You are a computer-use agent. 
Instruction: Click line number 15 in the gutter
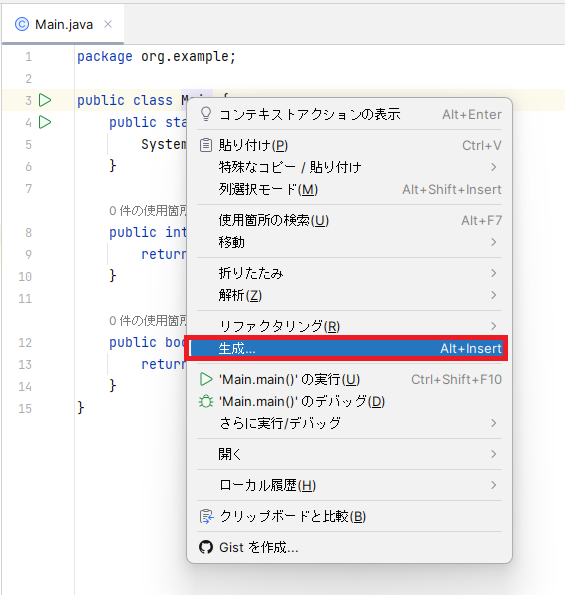point(25,409)
